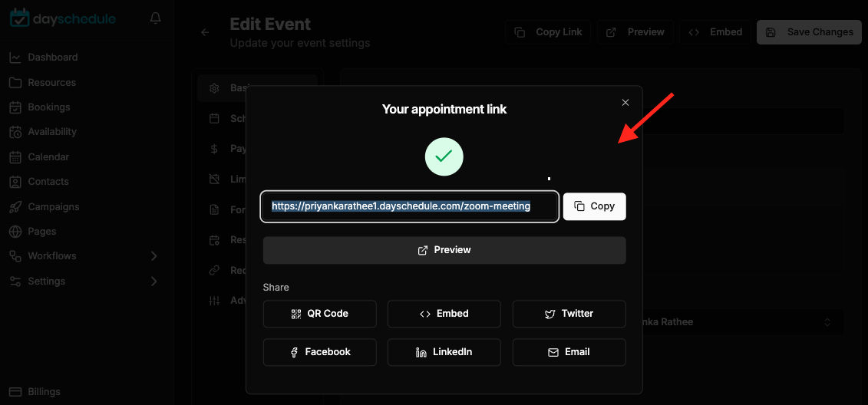Screen dimensions: 868x405
Task: Click the Campaigns rocket icon
Action: point(15,207)
